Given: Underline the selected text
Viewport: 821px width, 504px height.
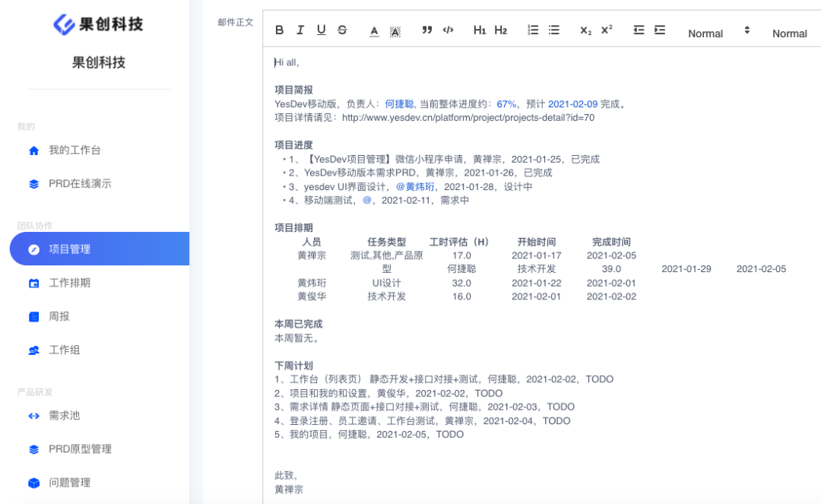Looking at the screenshot, I should coord(321,30).
